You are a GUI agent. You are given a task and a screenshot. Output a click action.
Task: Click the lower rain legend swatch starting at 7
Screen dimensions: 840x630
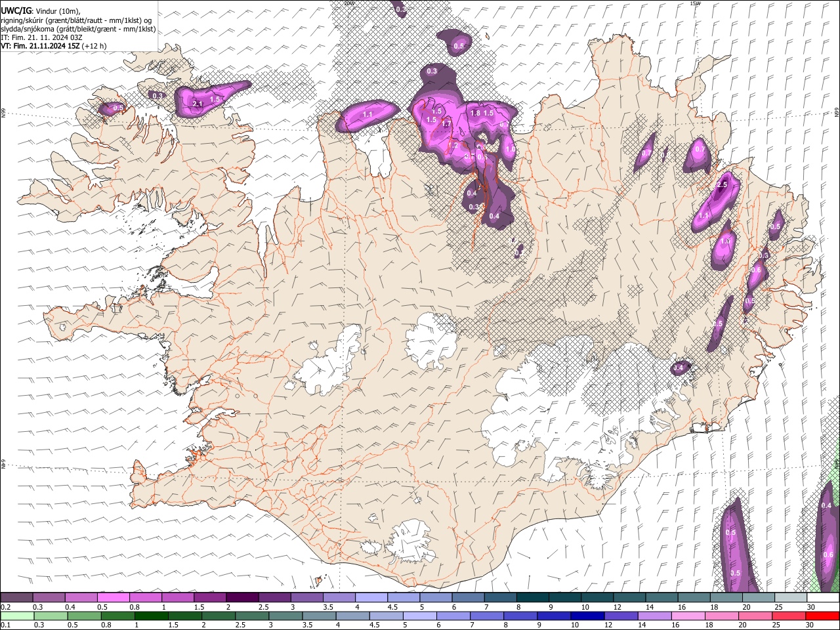point(487,616)
